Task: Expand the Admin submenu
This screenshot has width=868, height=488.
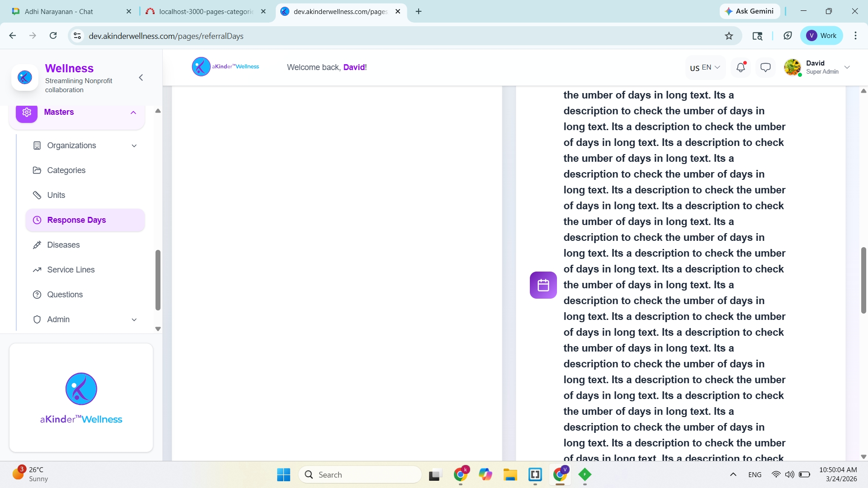Action: pos(134,319)
